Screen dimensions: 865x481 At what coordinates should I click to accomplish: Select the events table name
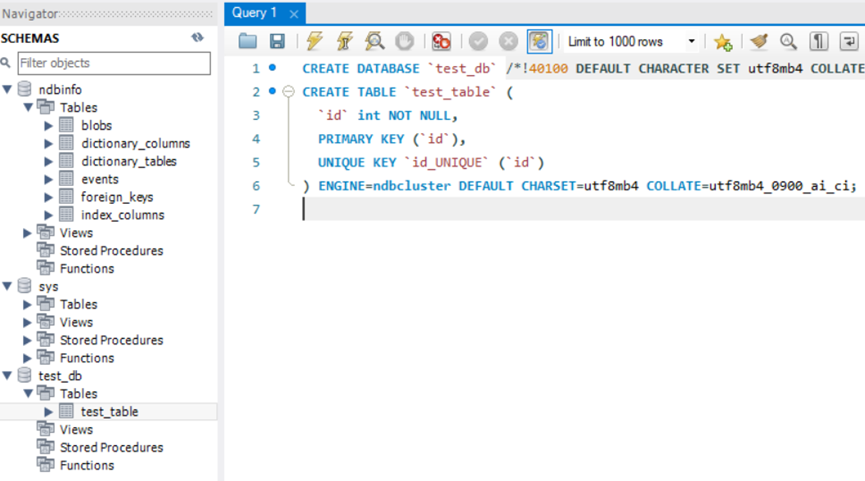click(100, 179)
